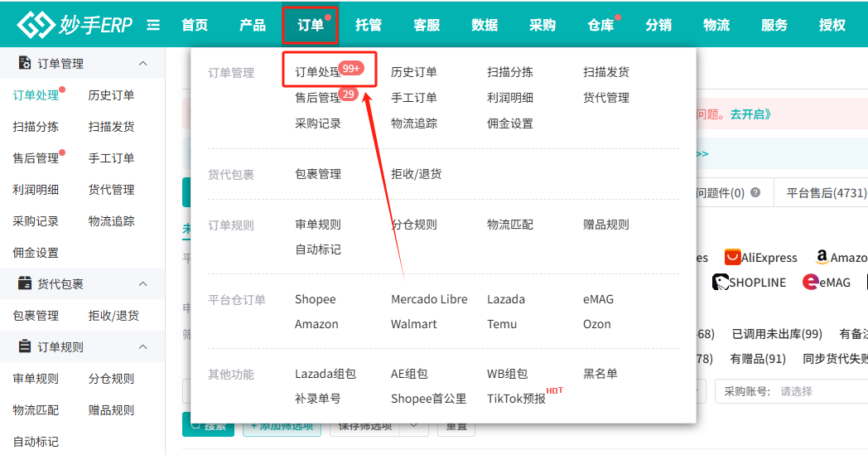
Task: Open TikTok预报 in 其他功能 menu
Action: click(x=516, y=399)
